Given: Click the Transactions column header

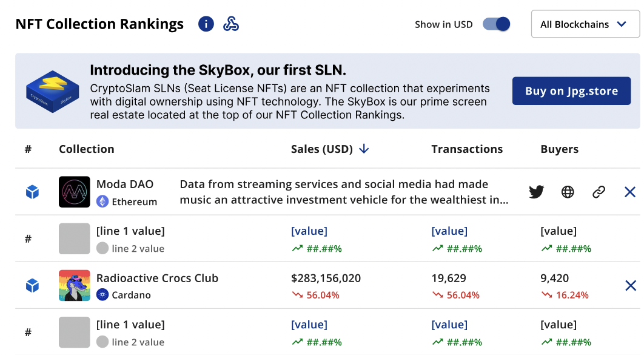Looking at the screenshot, I should [x=467, y=149].
